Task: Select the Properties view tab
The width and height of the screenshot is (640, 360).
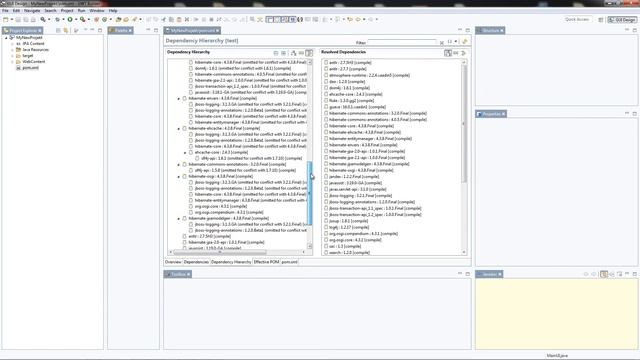Action: [x=491, y=114]
